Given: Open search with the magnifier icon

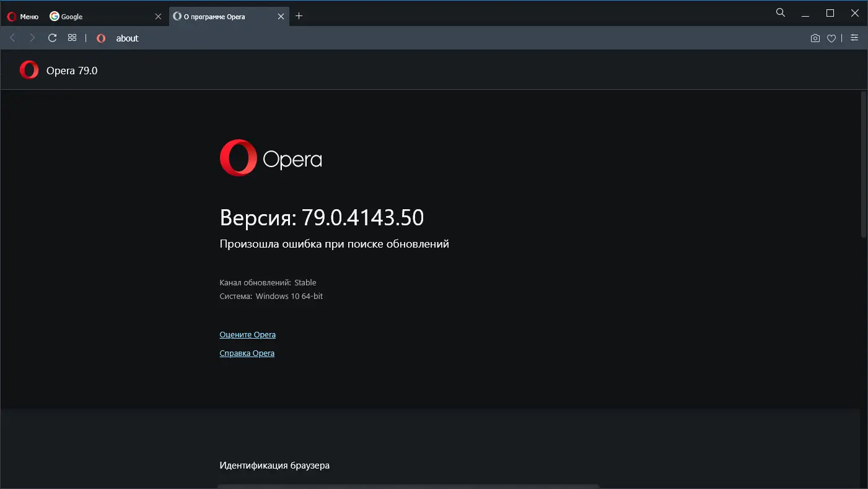Looking at the screenshot, I should click(780, 12).
